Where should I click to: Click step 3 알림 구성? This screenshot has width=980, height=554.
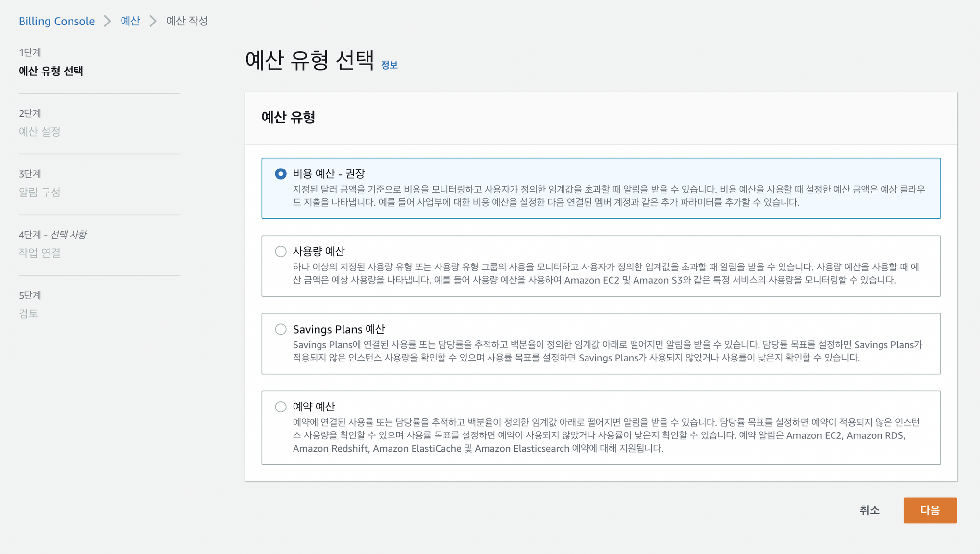39,193
